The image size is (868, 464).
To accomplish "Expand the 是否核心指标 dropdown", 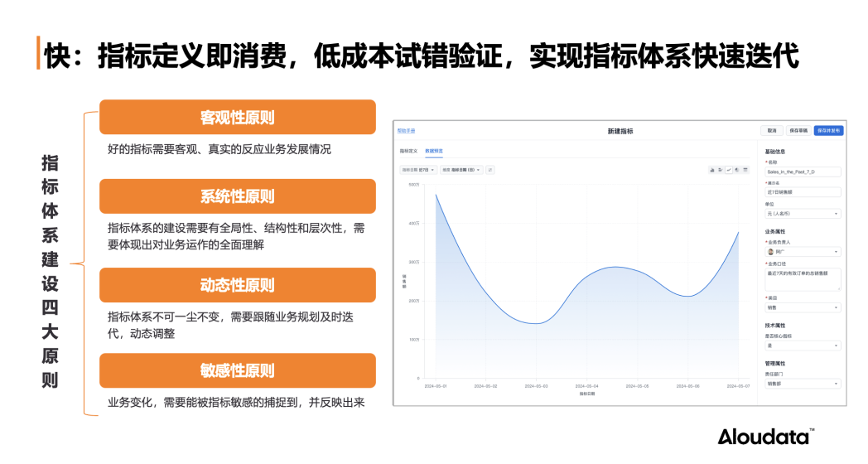I will [803, 346].
